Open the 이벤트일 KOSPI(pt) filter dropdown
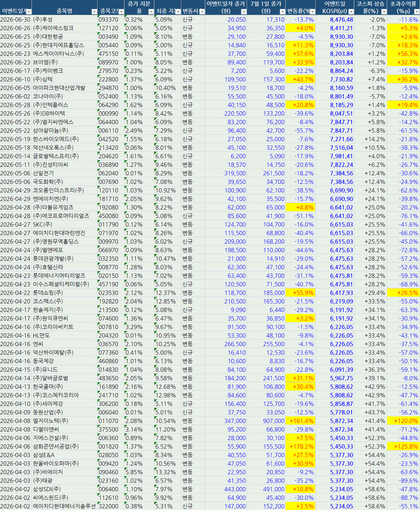The height and width of the screenshot is (510, 420). coord(351,12)
